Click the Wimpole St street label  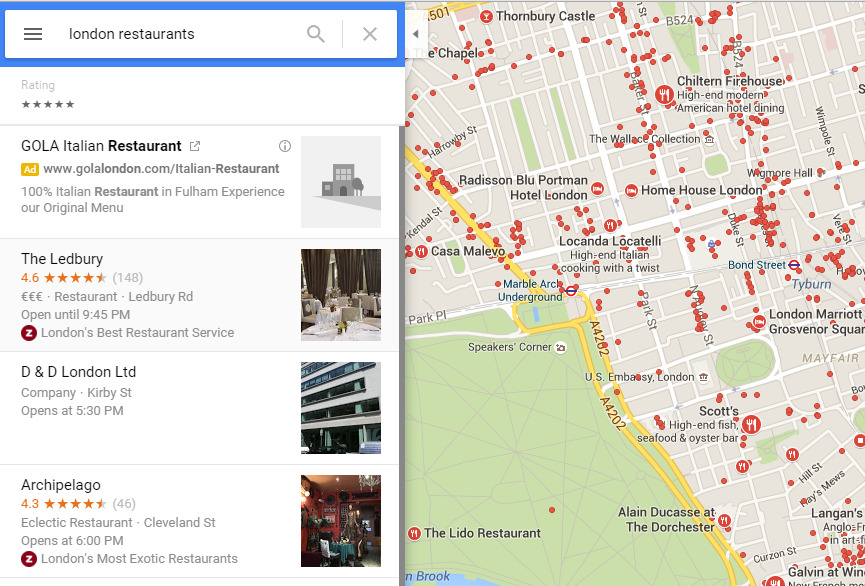tap(823, 131)
